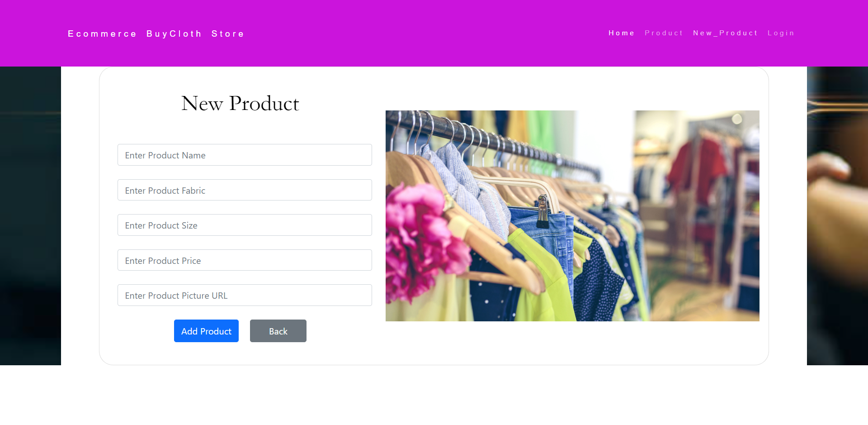Click the Enter Product Picture URL field
Screen dimensions: 868x425
(245, 295)
